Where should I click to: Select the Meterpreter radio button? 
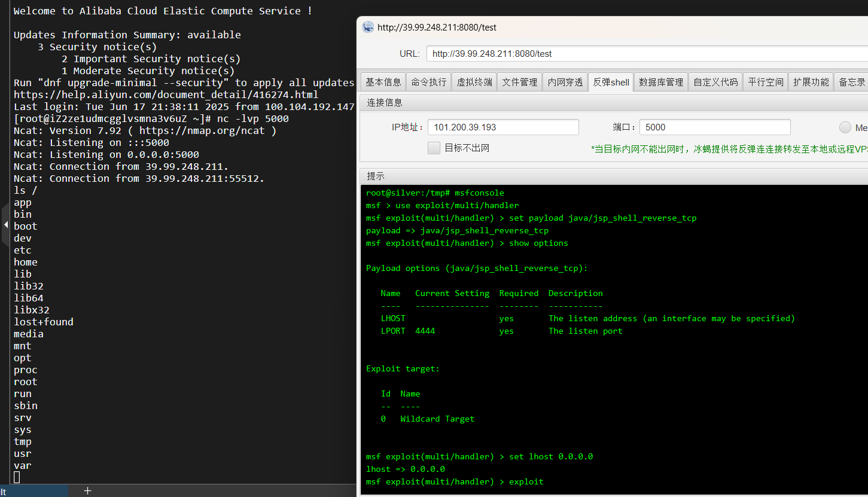(x=845, y=127)
